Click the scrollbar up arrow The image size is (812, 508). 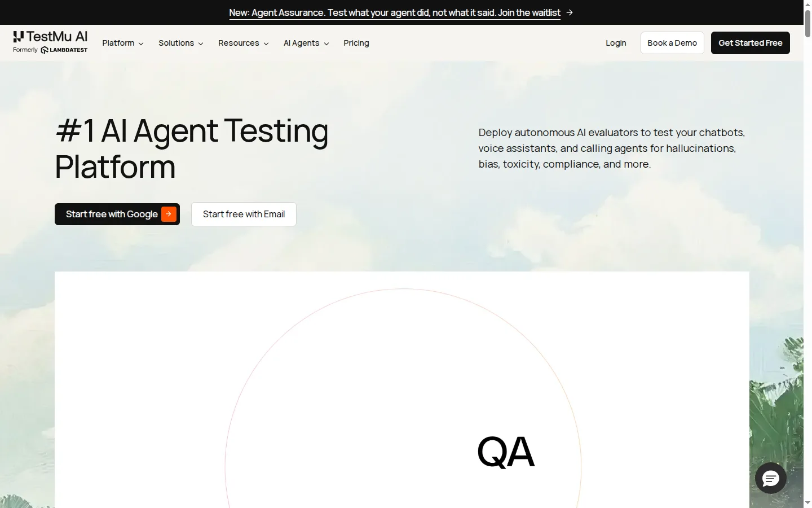coord(807,4)
